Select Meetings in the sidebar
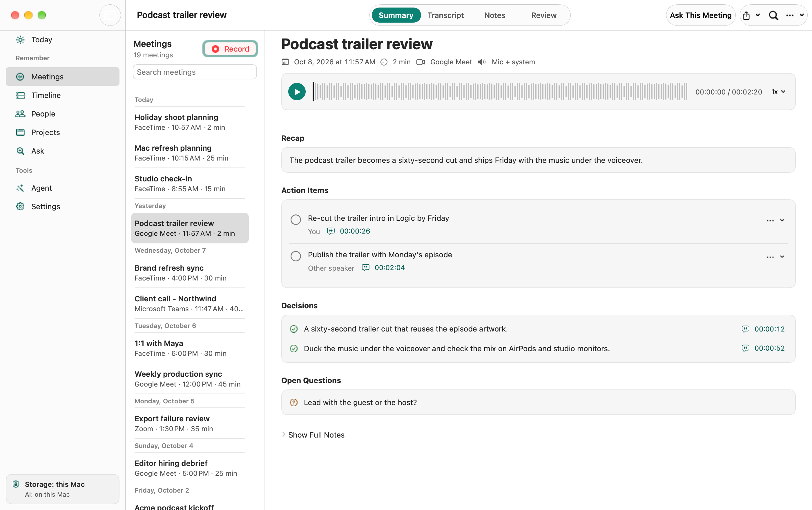 [62, 77]
